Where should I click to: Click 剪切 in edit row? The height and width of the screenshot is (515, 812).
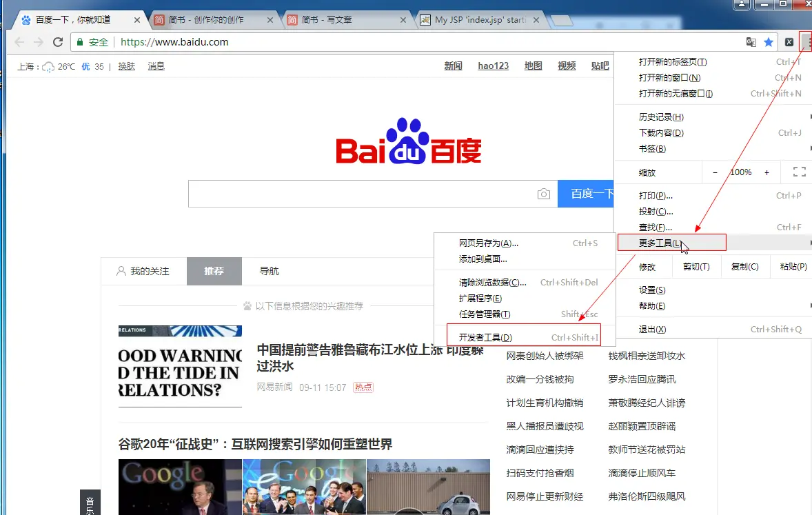tap(696, 267)
